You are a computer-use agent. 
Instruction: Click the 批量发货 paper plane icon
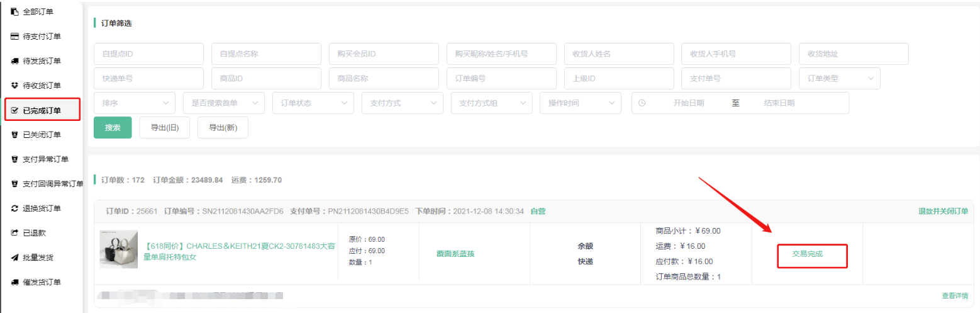(14, 258)
